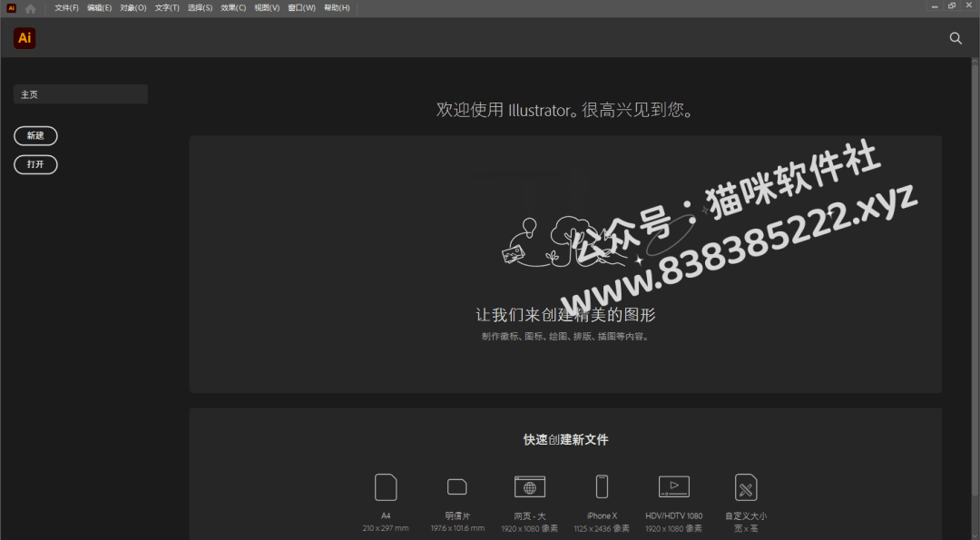The height and width of the screenshot is (540, 980).
Task: Click the 打开 button
Action: point(35,164)
